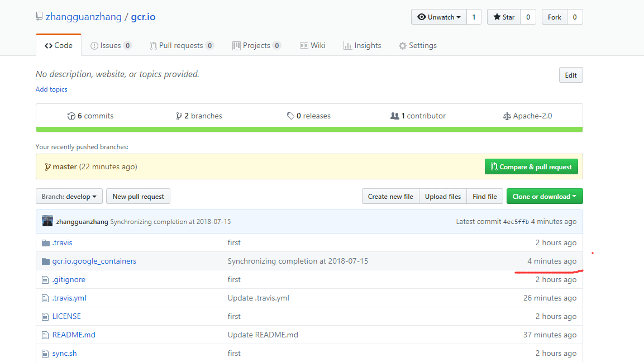The width and height of the screenshot is (644, 362).
Task: Click the gear icon on Settings tab
Action: pos(403,46)
